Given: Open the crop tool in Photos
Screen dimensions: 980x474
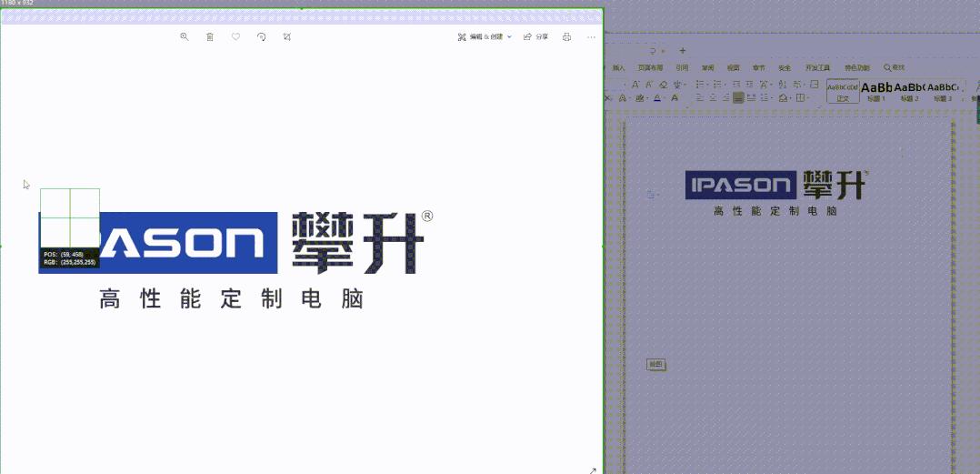Looking at the screenshot, I should pos(287,37).
